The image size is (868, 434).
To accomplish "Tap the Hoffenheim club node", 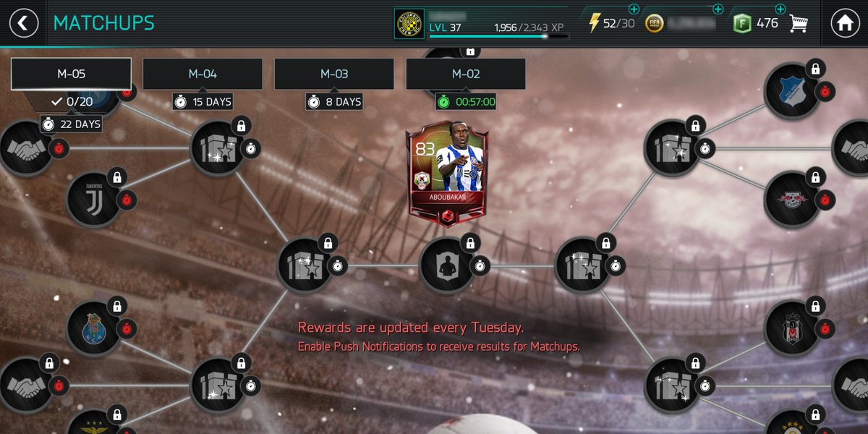I will point(792,90).
